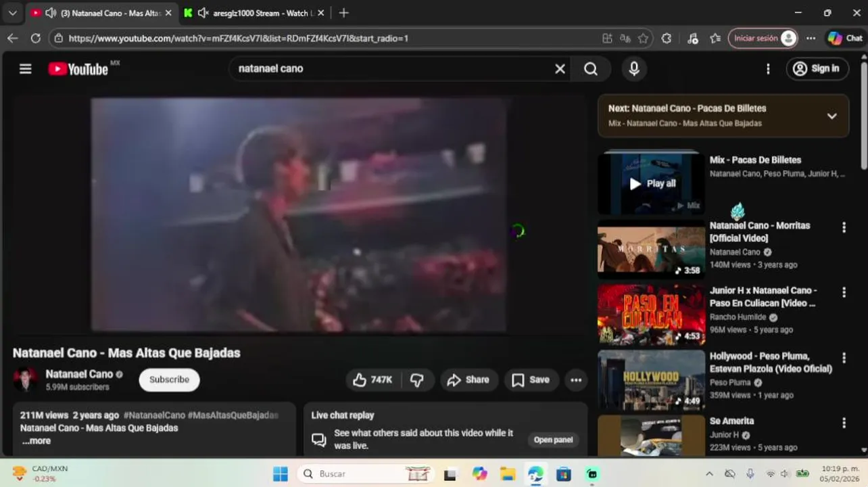
Task: Subscribe to Natanael Cano channel
Action: point(169,379)
